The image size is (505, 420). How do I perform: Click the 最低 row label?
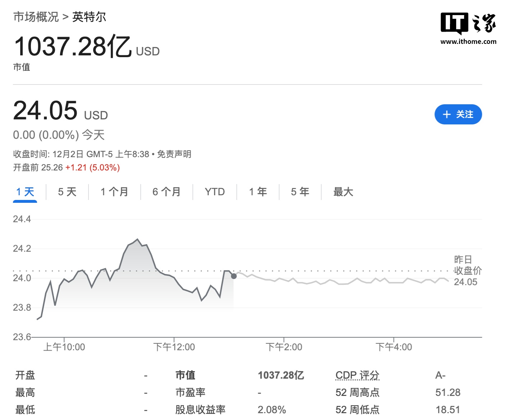click(25, 410)
